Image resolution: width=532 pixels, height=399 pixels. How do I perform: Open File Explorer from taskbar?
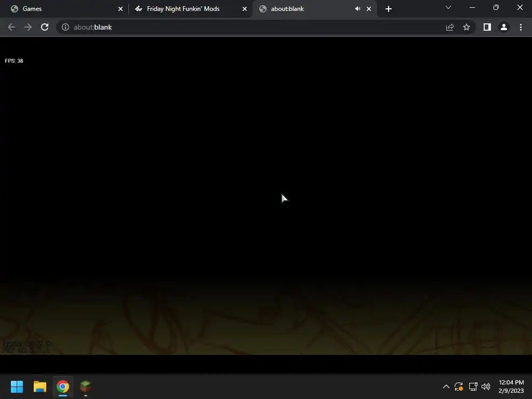pos(40,387)
